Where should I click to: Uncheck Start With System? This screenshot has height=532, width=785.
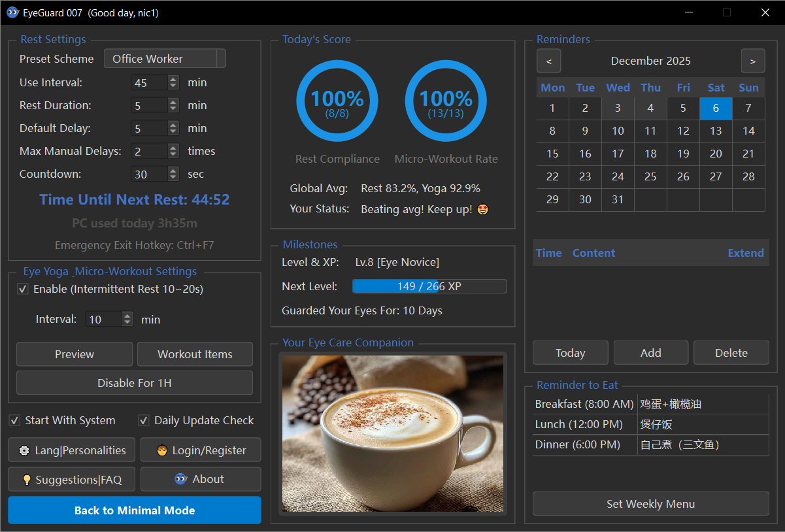click(x=14, y=420)
